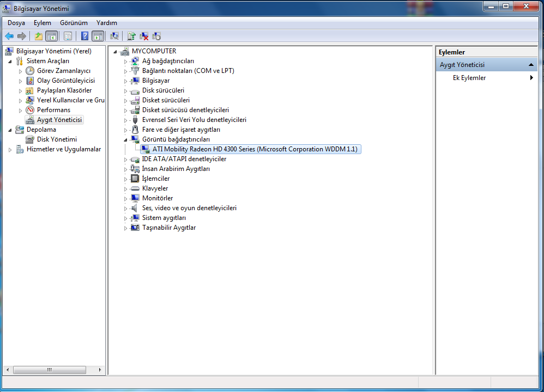Click the Disable device down-arrow toolbar icon
Image resolution: width=544 pixels, height=392 pixels.
[x=156, y=36]
